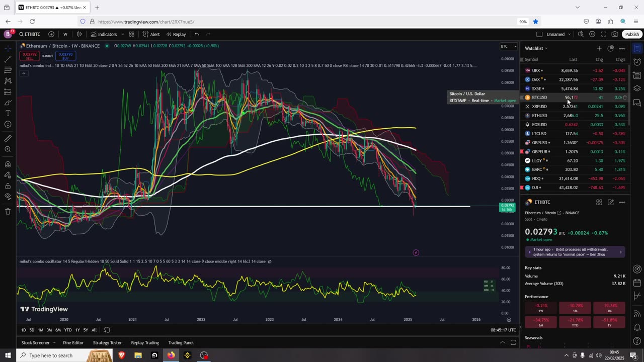
Task: Switch chart range to 1M
Action: 40,330
